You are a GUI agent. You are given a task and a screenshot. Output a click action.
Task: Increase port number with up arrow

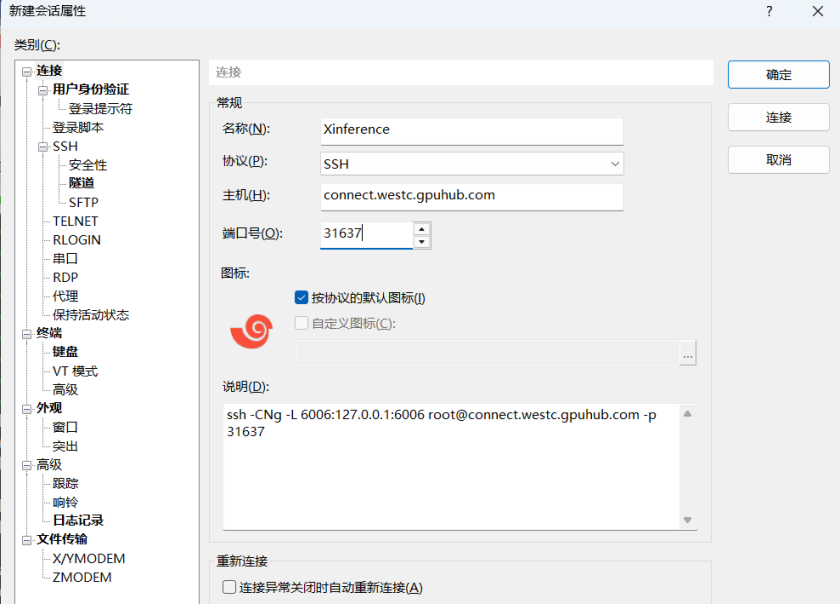coord(422,229)
